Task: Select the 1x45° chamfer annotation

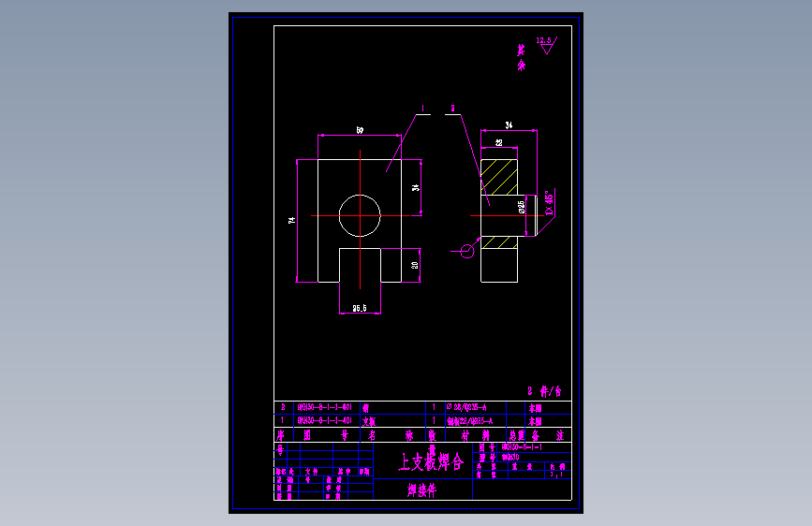Action: point(549,203)
